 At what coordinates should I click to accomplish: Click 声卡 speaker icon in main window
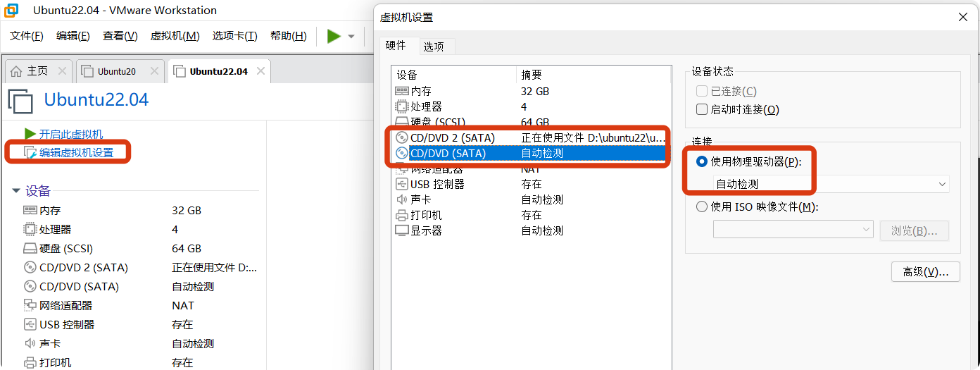pyautogui.click(x=30, y=343)
